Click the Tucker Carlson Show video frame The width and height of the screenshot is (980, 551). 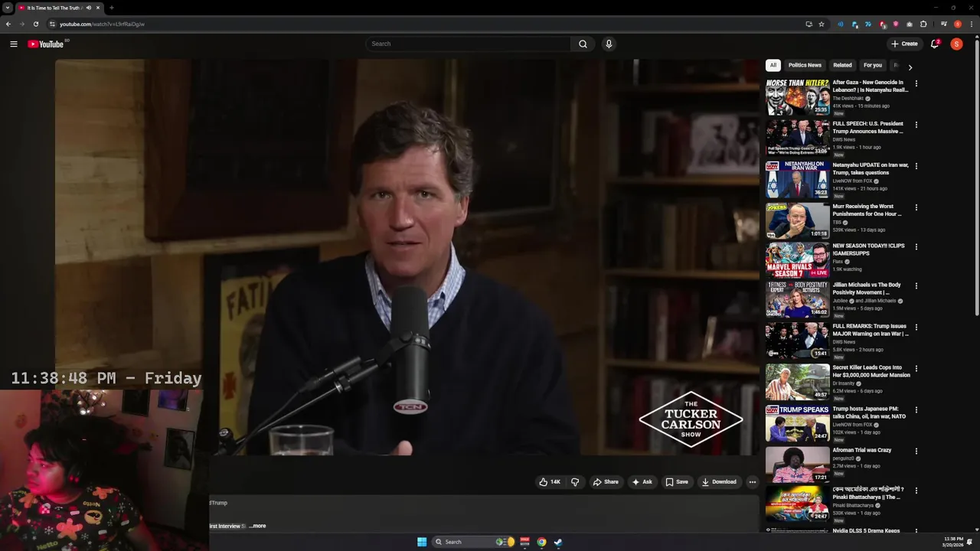(406, 256)
